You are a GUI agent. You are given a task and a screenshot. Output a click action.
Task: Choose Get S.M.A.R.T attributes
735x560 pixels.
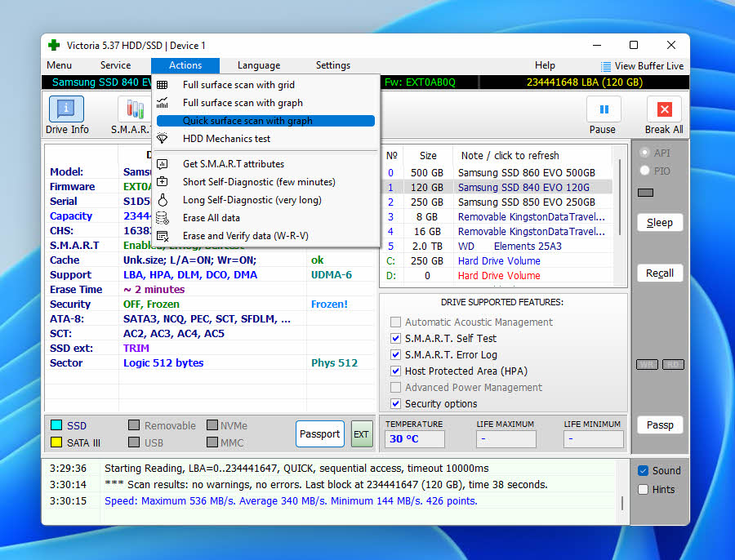(265, 164)
